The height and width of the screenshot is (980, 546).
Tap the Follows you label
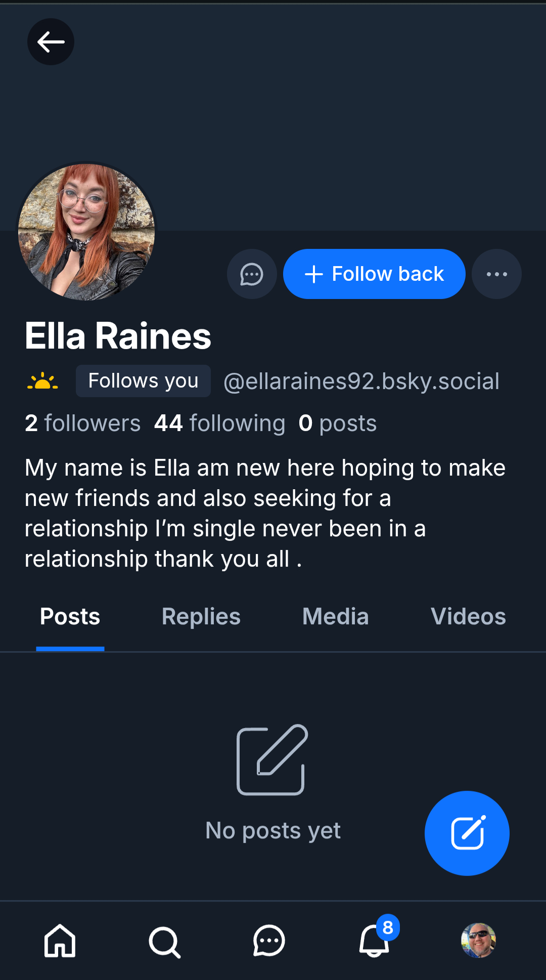coord(143,381)
